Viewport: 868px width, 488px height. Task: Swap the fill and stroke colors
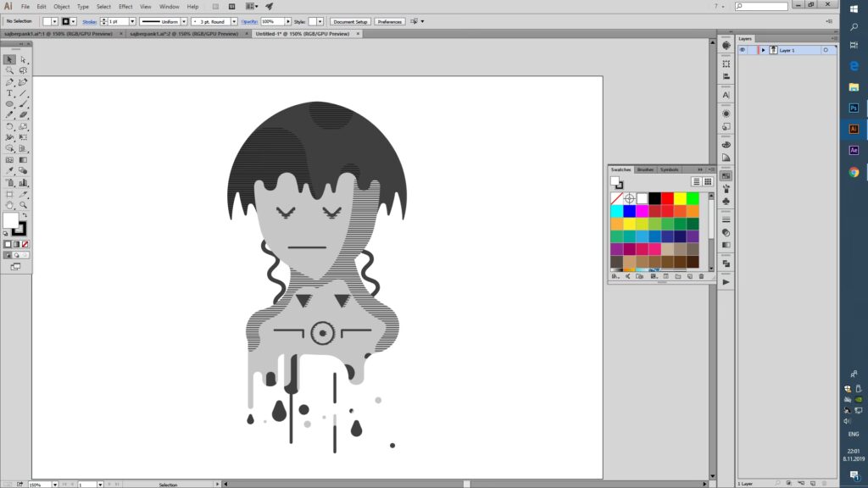[x=25, y=215]
